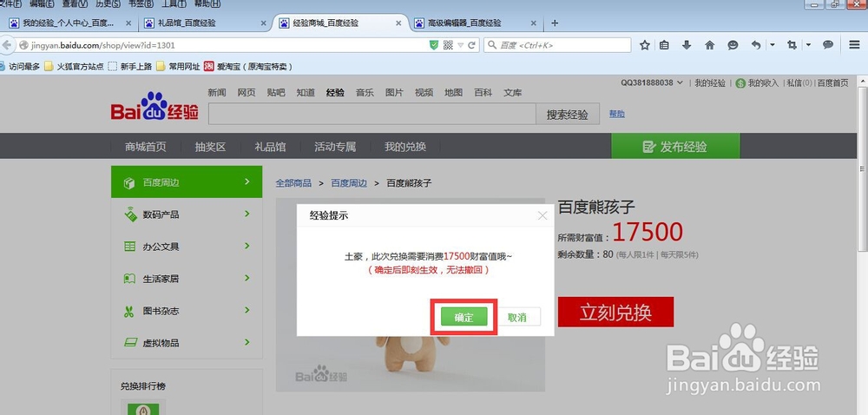This screenshot has height=415, width=868.
Task: Open the 百度首页 link
Action: click(x=832, y=83)
